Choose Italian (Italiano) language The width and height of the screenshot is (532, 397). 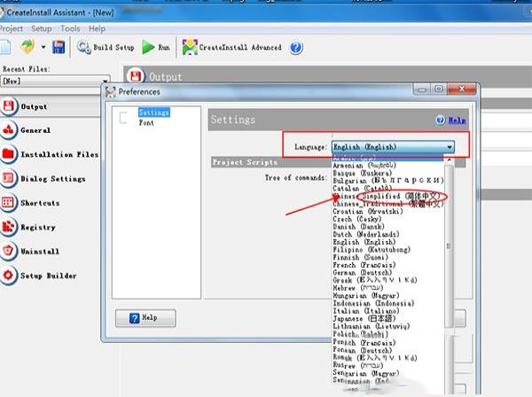[366, 311]
